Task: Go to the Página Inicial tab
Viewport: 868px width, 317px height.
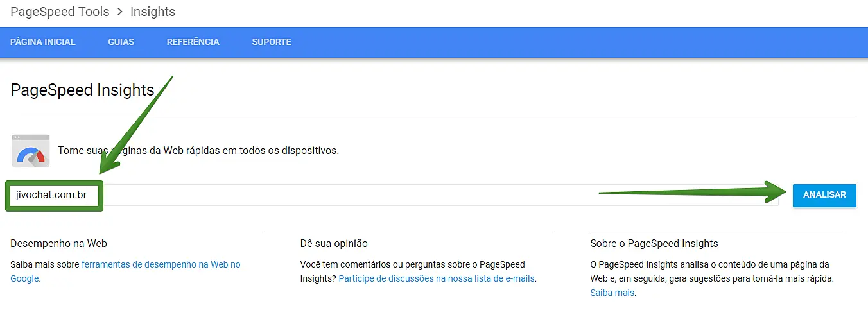Action: pos(43,42)
